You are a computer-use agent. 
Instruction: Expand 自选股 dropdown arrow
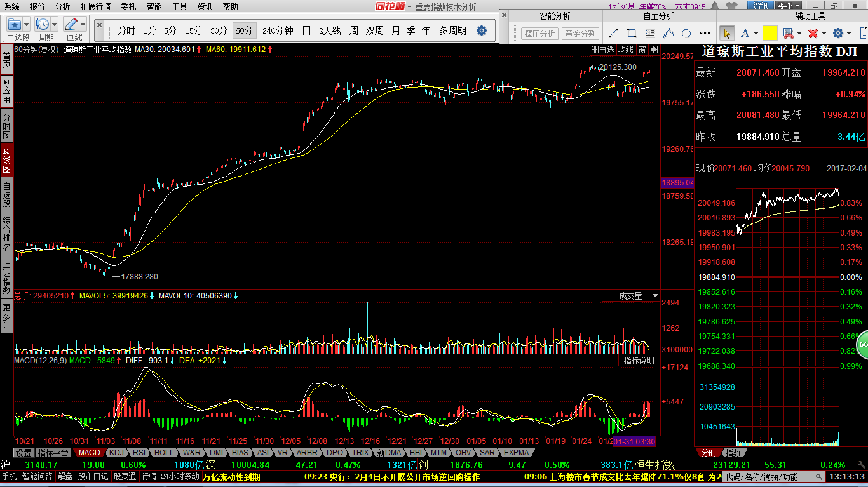27,25
